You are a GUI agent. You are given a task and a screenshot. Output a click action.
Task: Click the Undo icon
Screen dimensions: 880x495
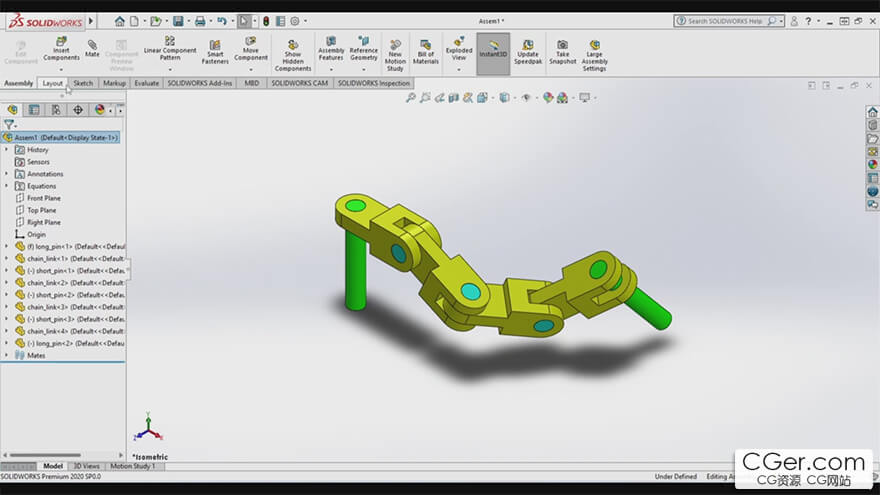[222, 21]
